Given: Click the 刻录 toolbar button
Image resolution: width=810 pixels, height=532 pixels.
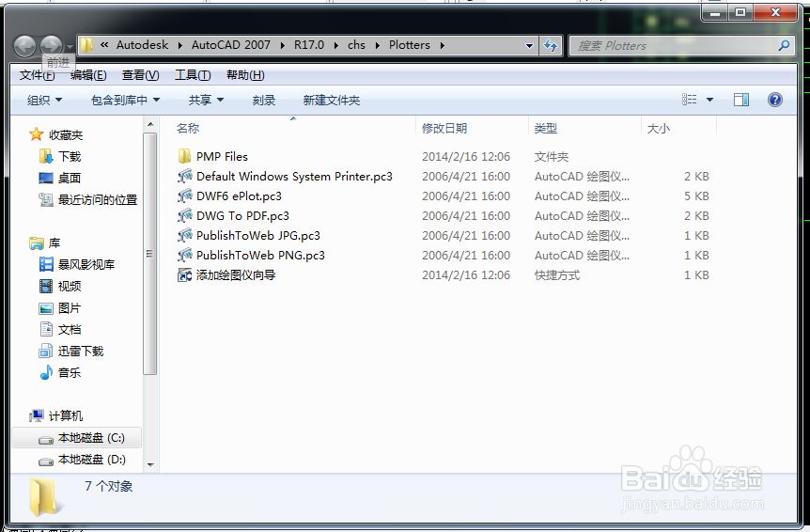Looking at the screenshot, I should [x=263, y=101].
